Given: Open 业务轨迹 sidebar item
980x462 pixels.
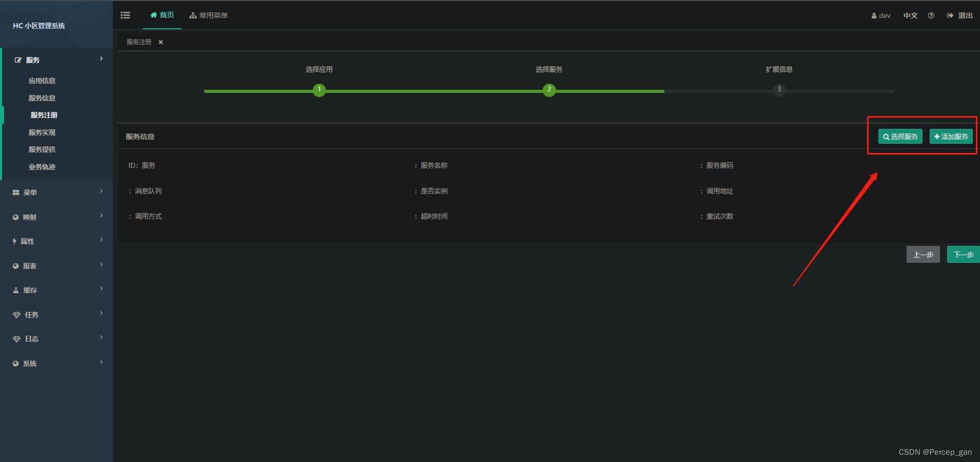Looking at the screenshot, I should coord(42,167).
